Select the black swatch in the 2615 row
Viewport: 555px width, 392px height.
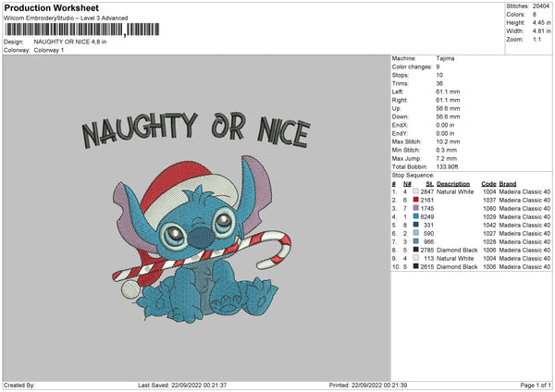click(415, 266)
